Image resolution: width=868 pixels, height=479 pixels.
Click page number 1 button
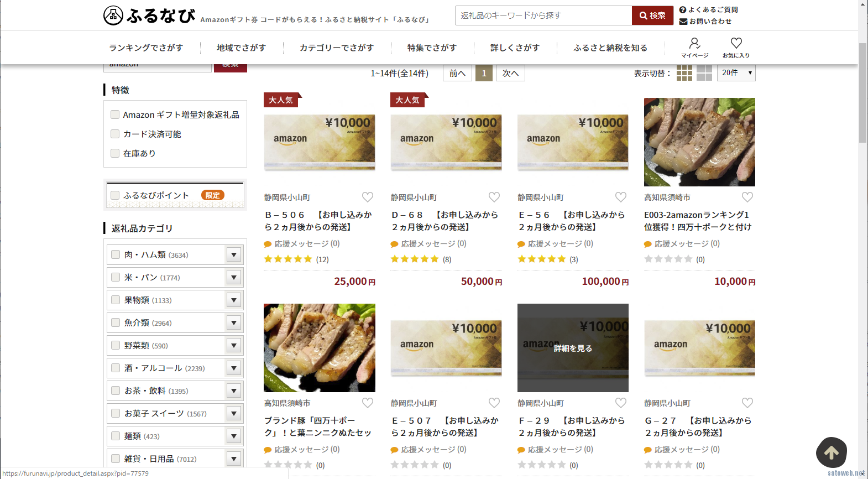[x=484, y=73]
